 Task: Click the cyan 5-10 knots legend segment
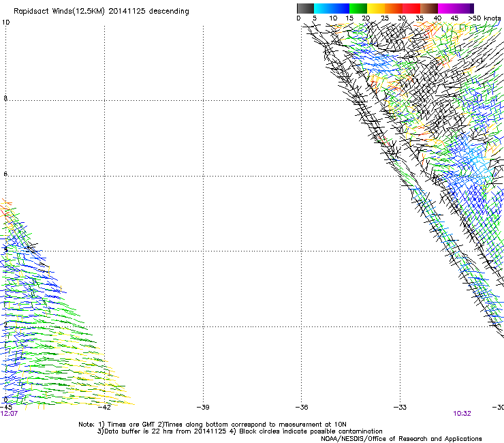pyautogui.click(x=323, y=8)
